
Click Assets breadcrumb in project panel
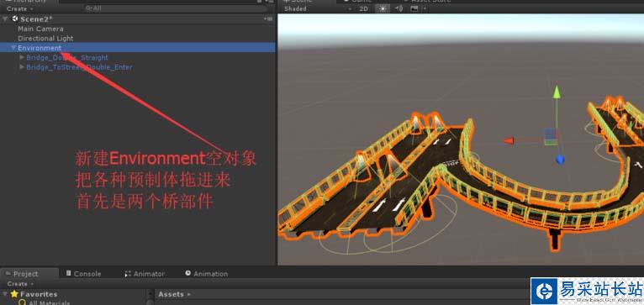click(x=171, y=294)
